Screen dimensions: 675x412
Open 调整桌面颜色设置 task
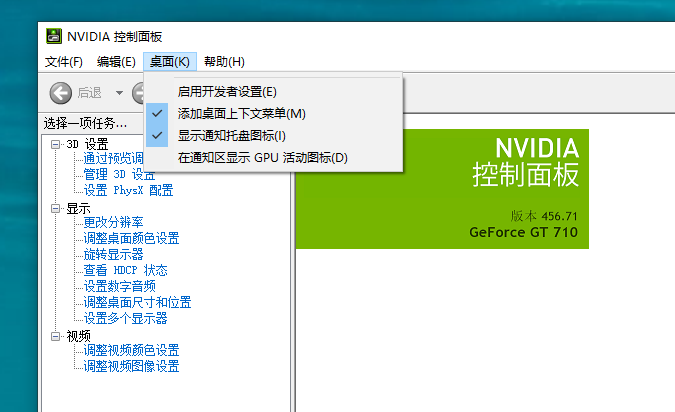tap(131, 239)
